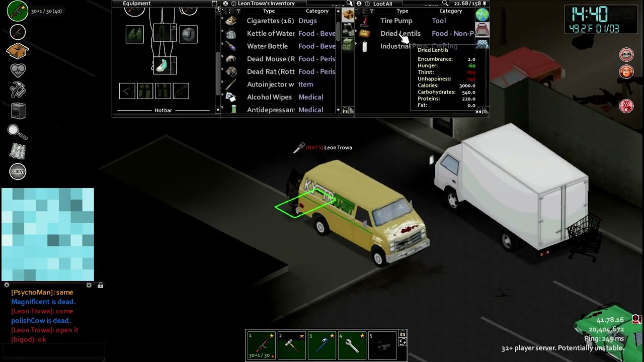The image size is (644, 362).
Task: Toggle the Equipment panel header checkbox
Action: point(214,4)
